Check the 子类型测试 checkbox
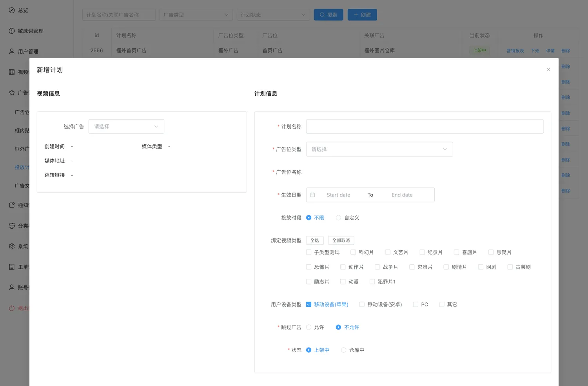This screenshot has height=386, width=588. (x=309, y=252)
